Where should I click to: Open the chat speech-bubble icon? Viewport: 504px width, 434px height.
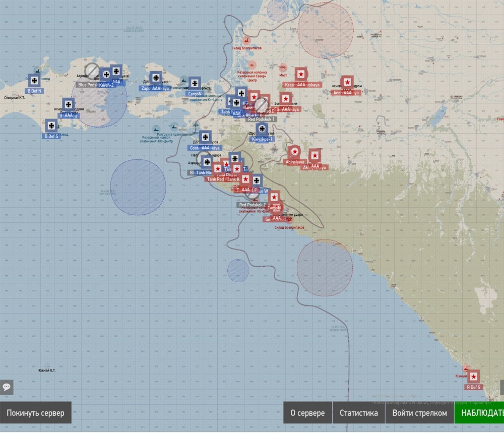7,387
